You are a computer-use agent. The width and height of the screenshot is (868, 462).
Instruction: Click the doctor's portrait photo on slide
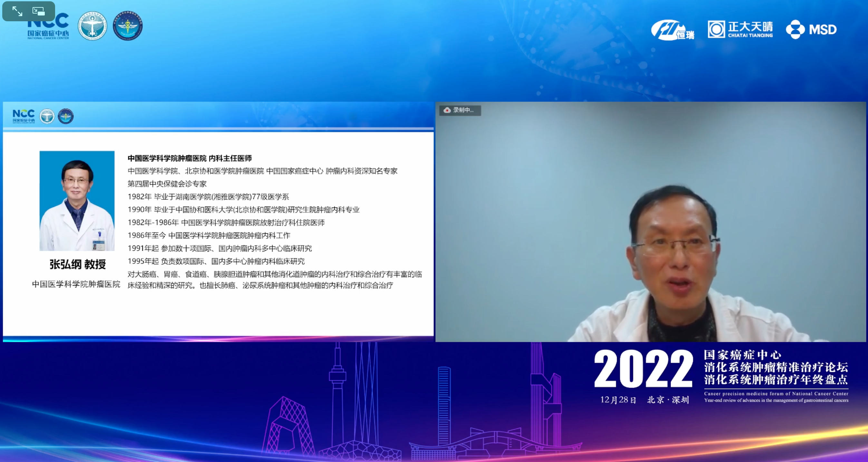(77, 201)
